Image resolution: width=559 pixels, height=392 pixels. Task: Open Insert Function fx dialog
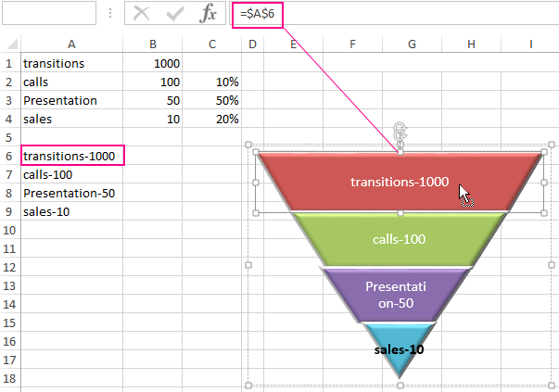210,14
